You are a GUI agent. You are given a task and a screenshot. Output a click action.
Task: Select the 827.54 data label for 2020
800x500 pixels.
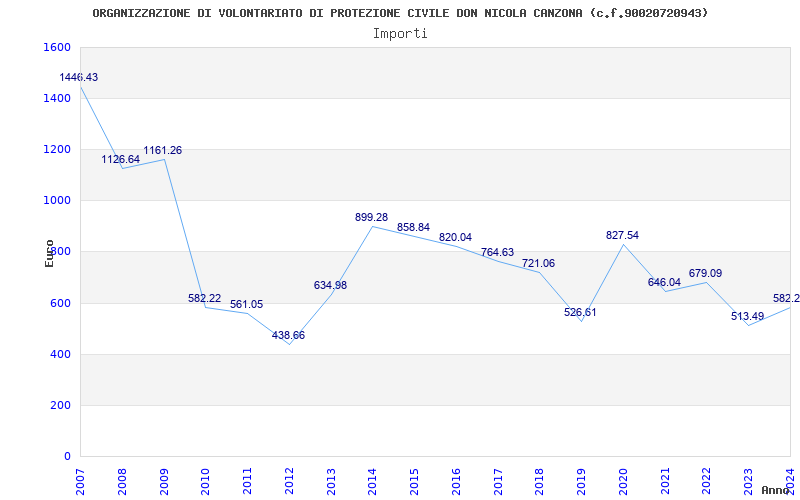pyautogui.click(x=622, y=235)
